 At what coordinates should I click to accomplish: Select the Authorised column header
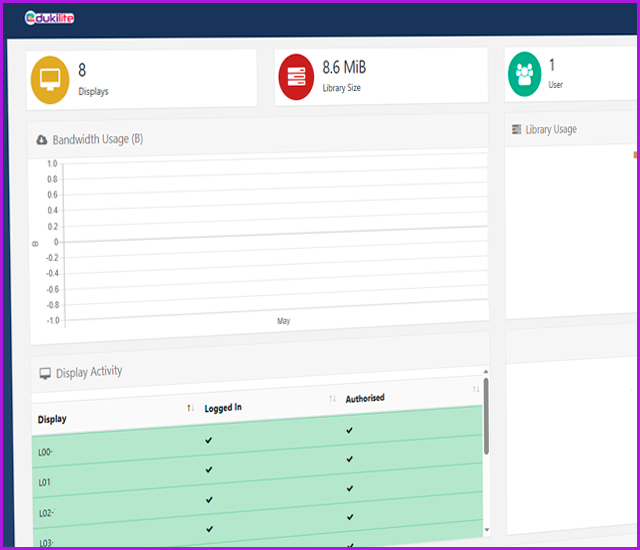[364, 398]
